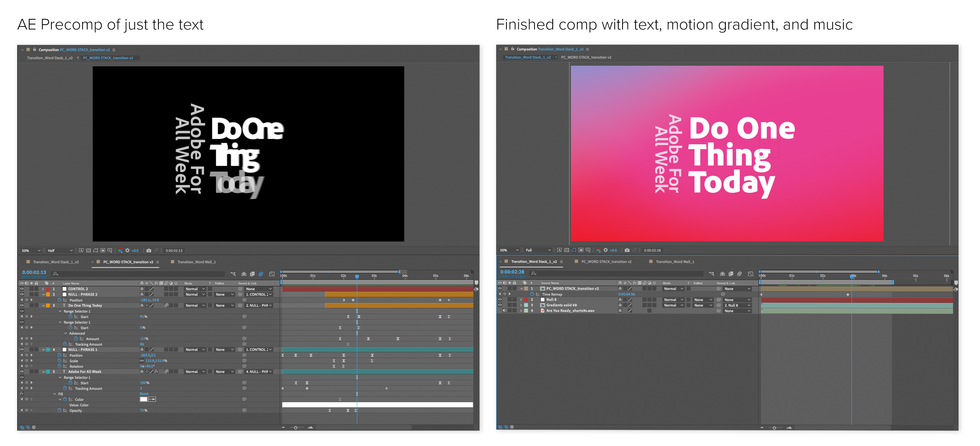The image size is (980, 446).
Task: Collapse the Fill effect group
Action: click(54, 394)
